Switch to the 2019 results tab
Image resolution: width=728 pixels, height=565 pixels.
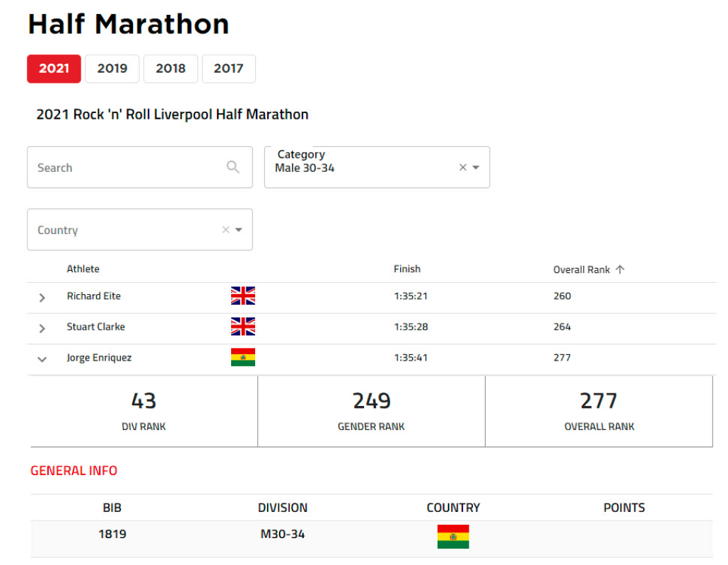pos(112,69)
